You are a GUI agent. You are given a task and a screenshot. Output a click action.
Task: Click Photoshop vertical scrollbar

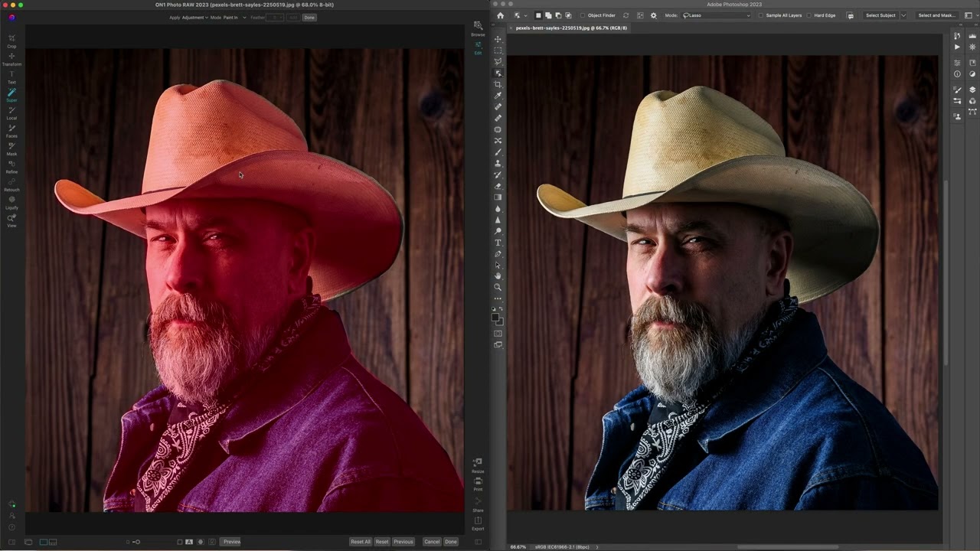pos(945,272)
